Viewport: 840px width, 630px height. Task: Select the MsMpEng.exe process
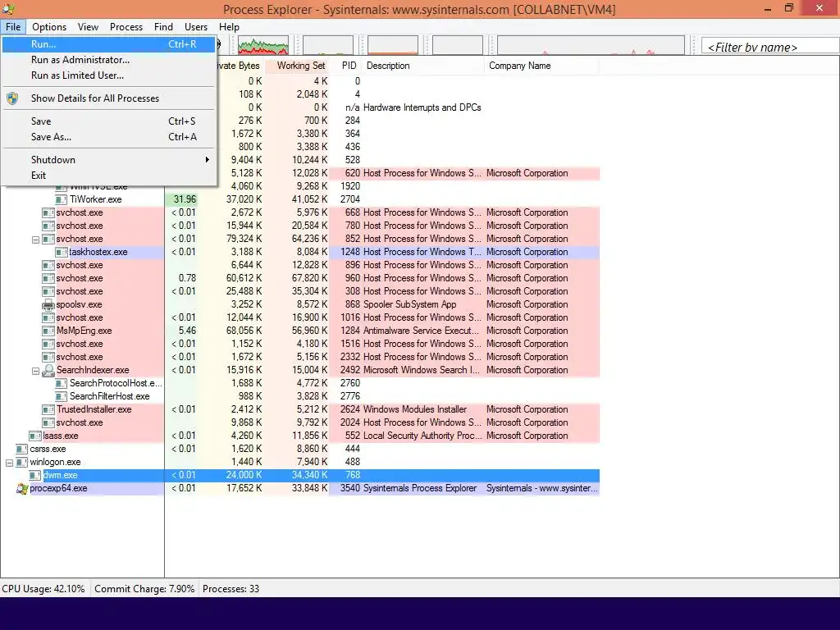tap(84, 331)
